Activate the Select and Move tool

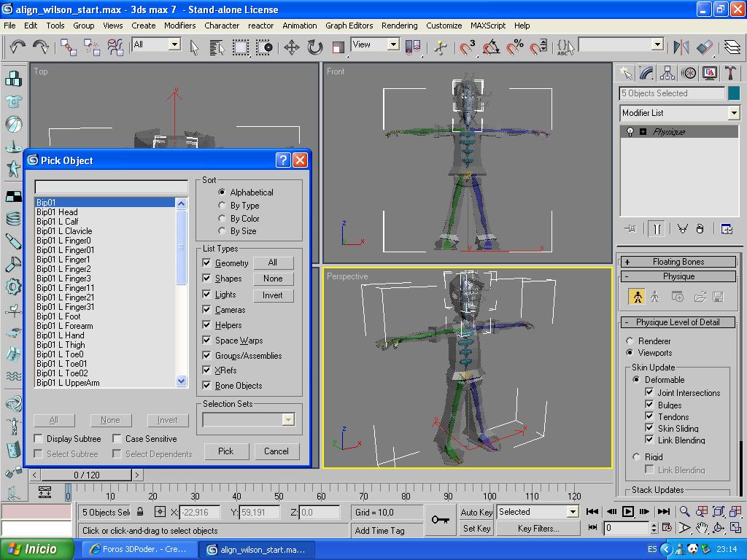[291, 47]
